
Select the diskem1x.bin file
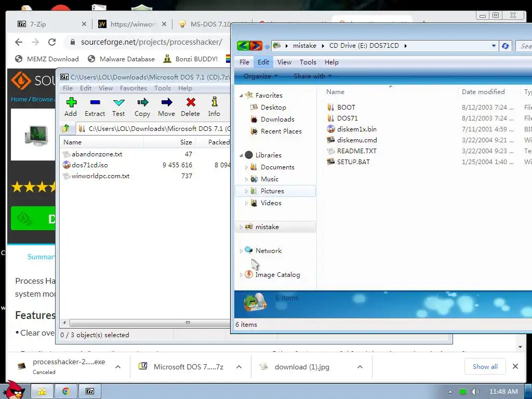click(356, 129)
